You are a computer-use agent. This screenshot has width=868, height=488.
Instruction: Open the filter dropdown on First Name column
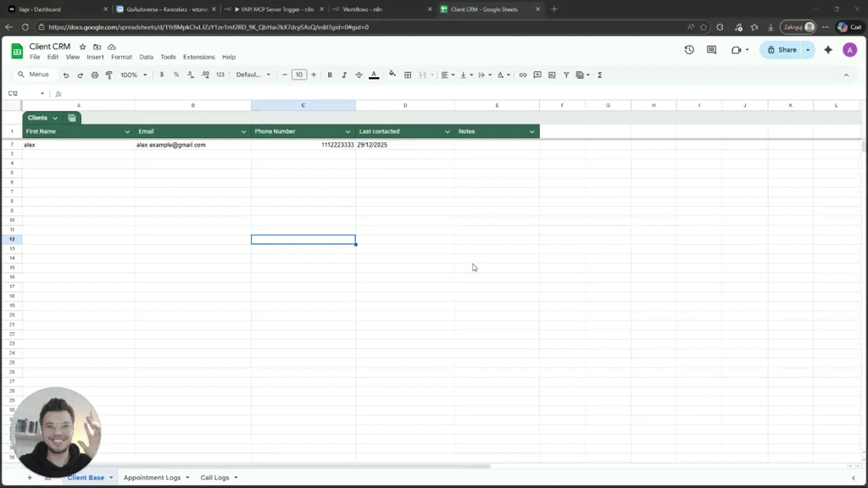tap(126, 131)
